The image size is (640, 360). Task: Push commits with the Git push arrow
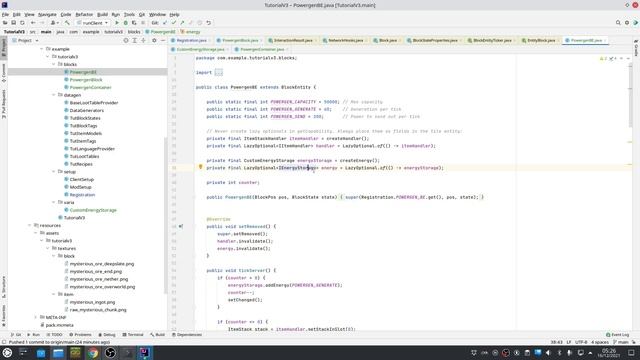[182, 23]
